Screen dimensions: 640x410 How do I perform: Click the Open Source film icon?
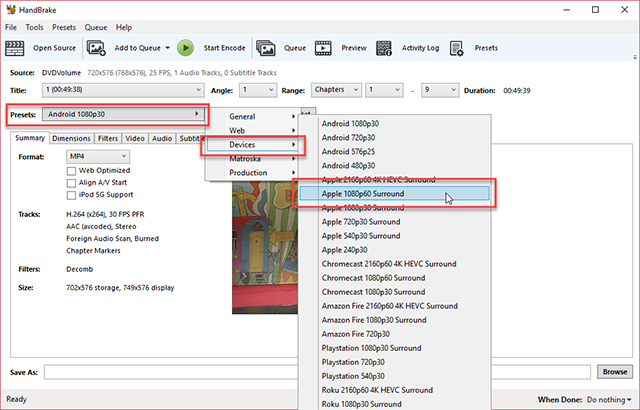pyautogui.click(x=17, y=47)
